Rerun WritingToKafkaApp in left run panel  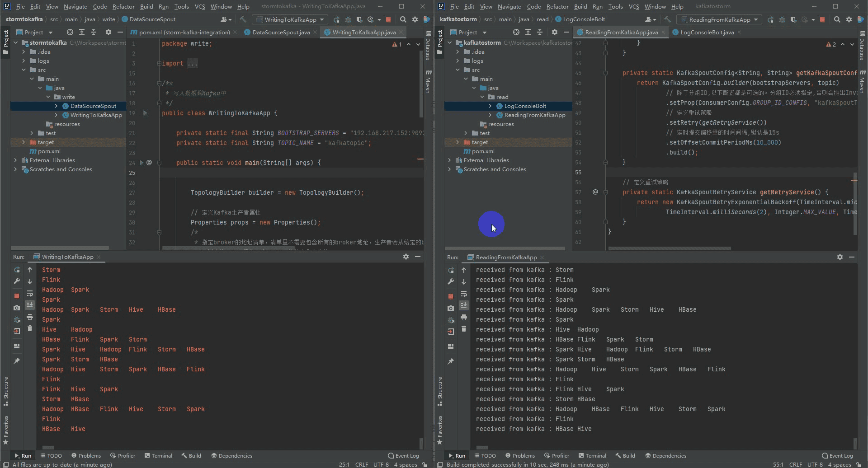pyautogui.click(x=17, y=270)
